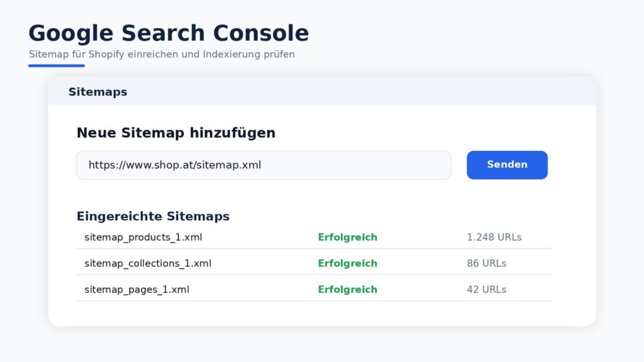Click the Google Search Console title
The image size is (644, 362).
(x=169, y=33)
